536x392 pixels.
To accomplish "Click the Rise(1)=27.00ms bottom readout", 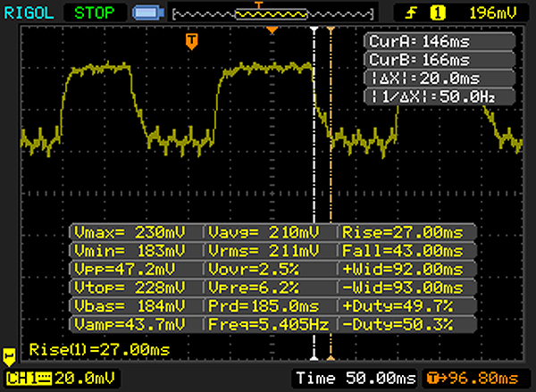I will [x=99, y=350].
